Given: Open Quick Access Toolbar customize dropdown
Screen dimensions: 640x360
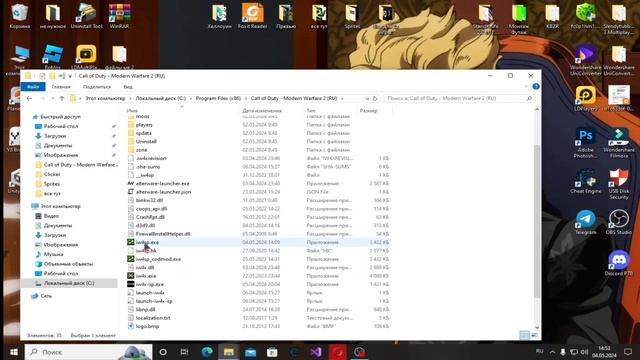Looking at the screenshot, I should click(x=70, y=76).
